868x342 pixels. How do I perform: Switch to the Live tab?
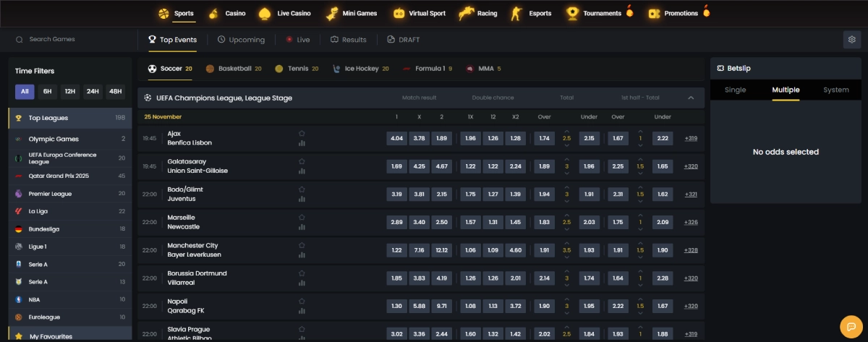coord(298,40)
